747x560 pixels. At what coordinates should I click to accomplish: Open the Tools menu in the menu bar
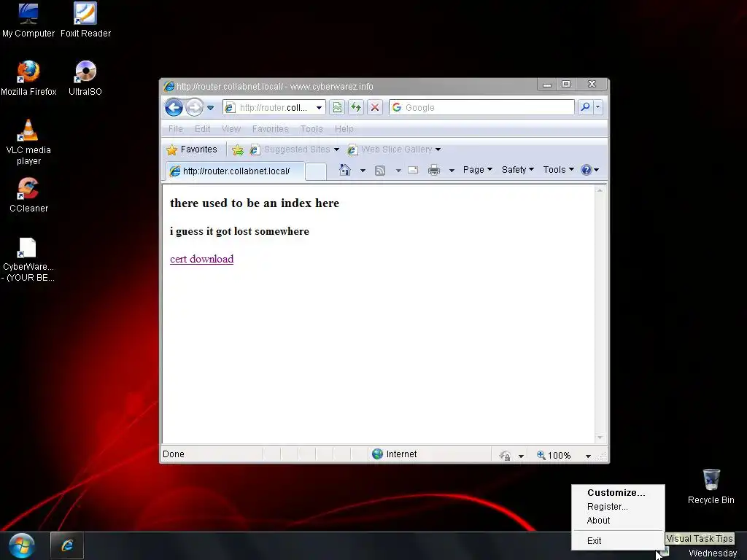pos(311,129)
